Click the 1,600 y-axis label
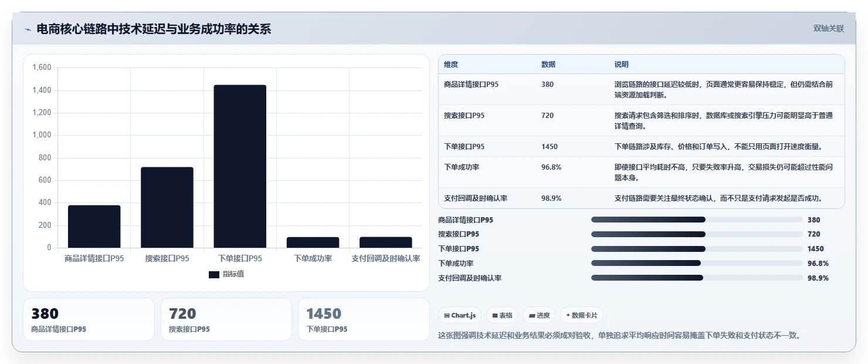 pyautogui.click(x=42, y=68)
